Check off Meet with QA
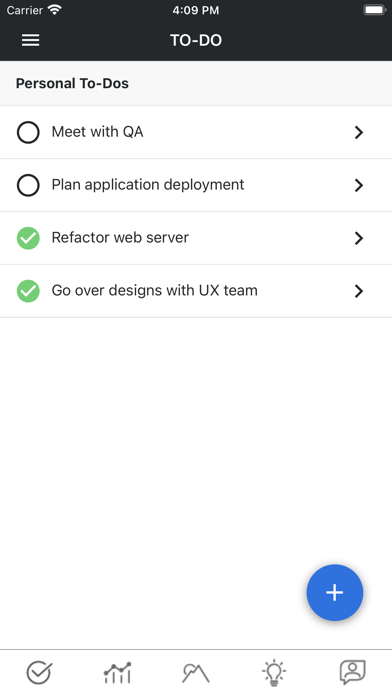 pos(28,132)
